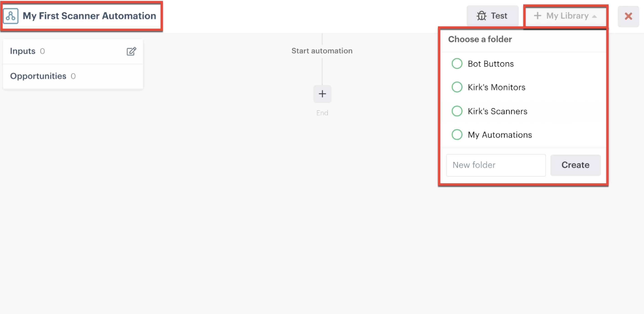Select the Bot Buttons folder radio
The height and width of the screenshot is (314, 644).
[457, 64]
